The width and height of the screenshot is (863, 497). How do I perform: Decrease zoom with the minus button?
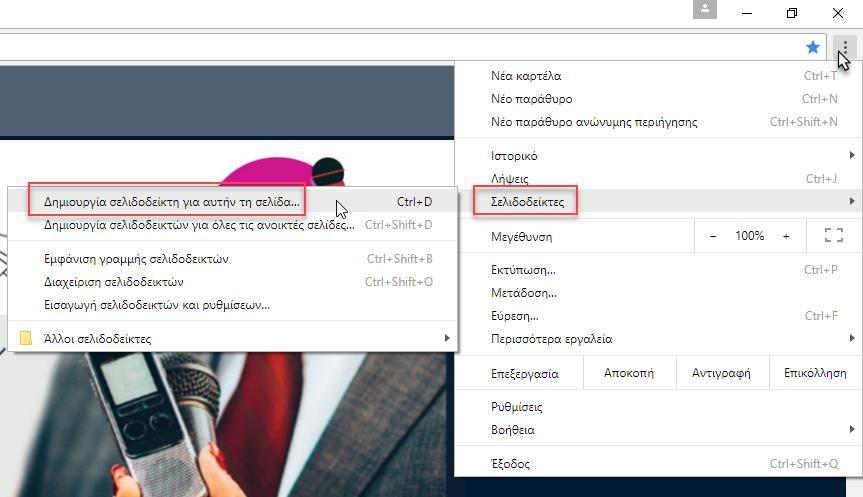(x=713, y=236)
